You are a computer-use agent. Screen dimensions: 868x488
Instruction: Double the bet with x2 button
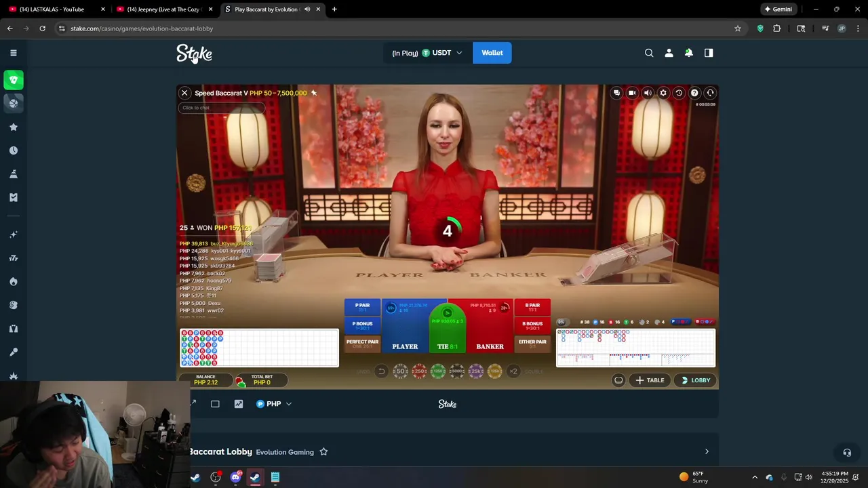click(x=513, y=371)
